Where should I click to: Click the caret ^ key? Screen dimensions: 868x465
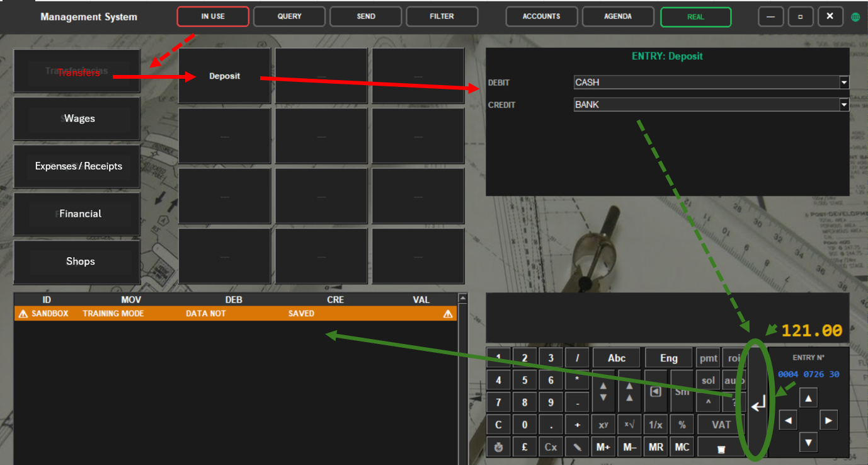[x=708, y=401]
